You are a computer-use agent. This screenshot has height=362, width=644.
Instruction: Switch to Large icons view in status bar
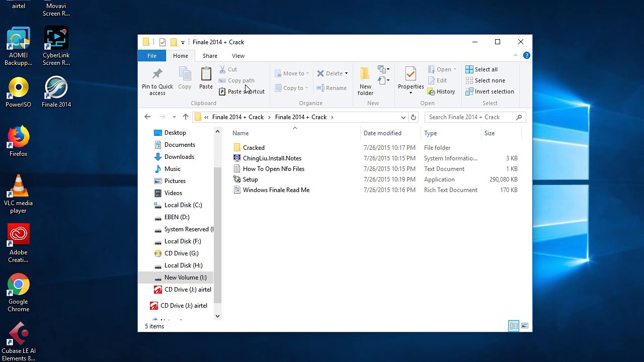click(x=525, y=326)
